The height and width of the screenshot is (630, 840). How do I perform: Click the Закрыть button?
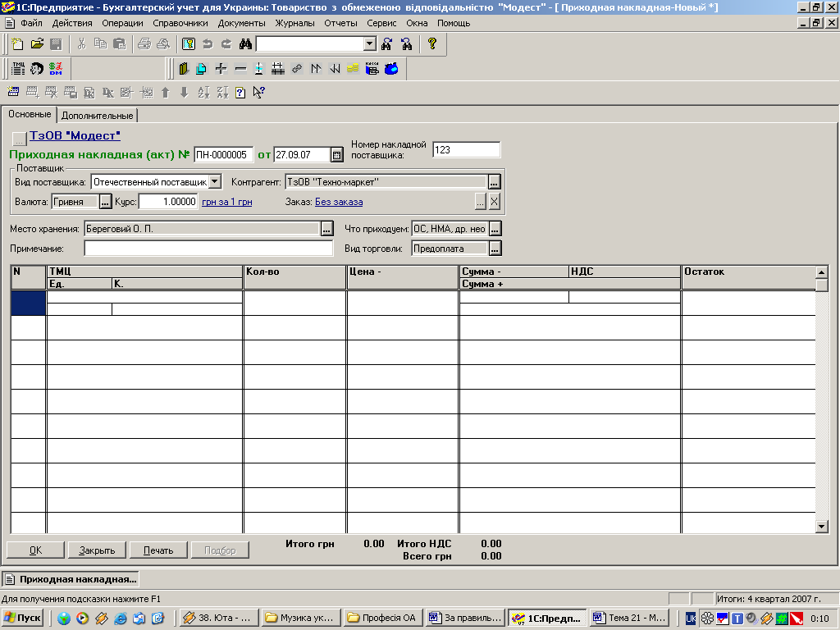click(x=97, y=550)
